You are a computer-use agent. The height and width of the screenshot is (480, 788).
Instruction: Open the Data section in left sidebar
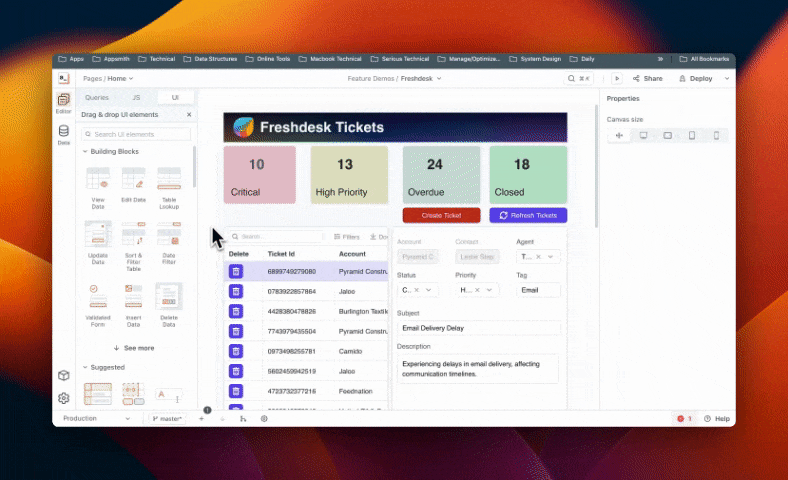pyautogui.click(x=64, y=133)
